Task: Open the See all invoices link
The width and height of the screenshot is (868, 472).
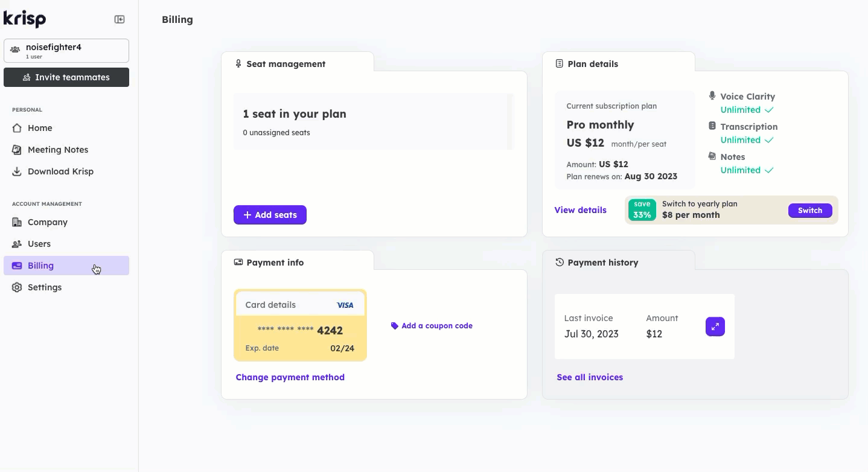Action: click(590, 377)
